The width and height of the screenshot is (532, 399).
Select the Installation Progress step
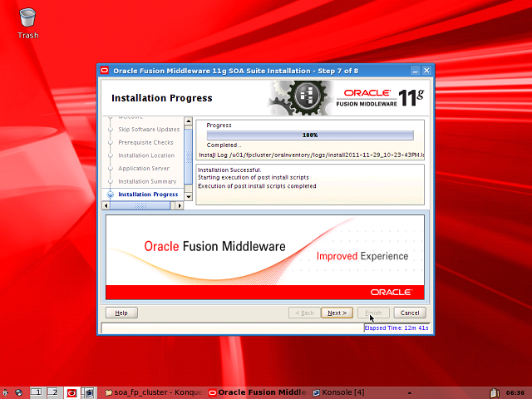[148, 195]
